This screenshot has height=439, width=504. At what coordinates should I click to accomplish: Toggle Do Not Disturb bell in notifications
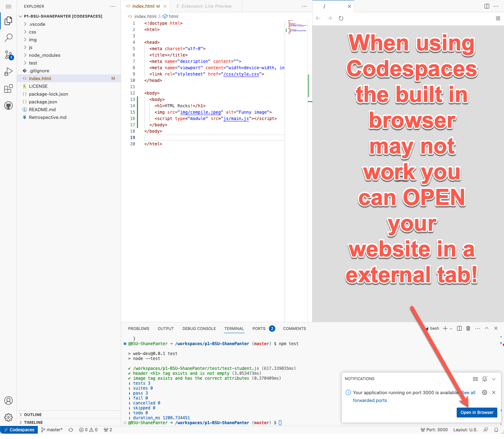[485, 379]
